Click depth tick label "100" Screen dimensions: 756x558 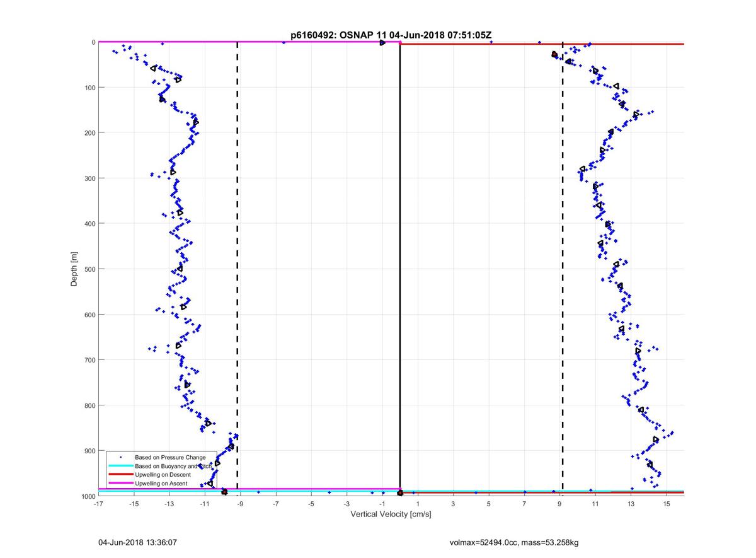(x=89, y=88)
